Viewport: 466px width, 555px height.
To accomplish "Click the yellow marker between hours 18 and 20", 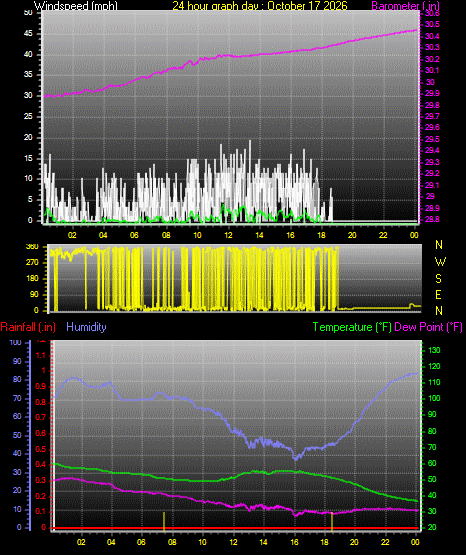I will (x=332, y=522).
